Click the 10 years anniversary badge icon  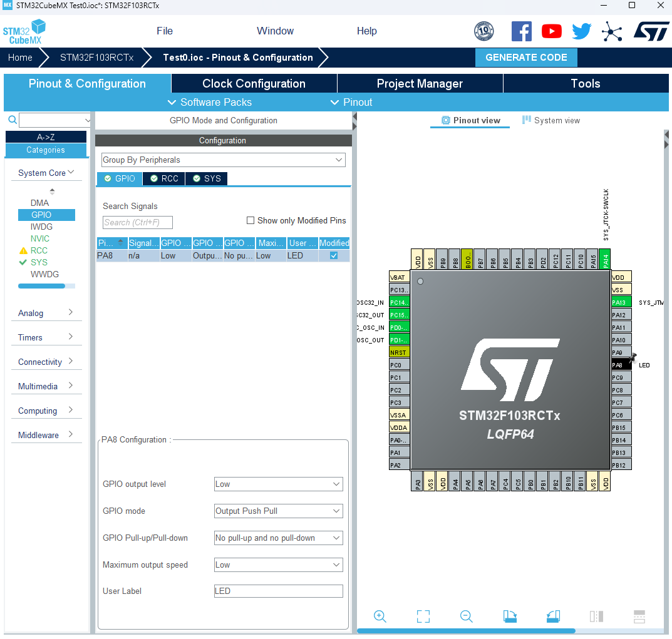pos(484,31)
